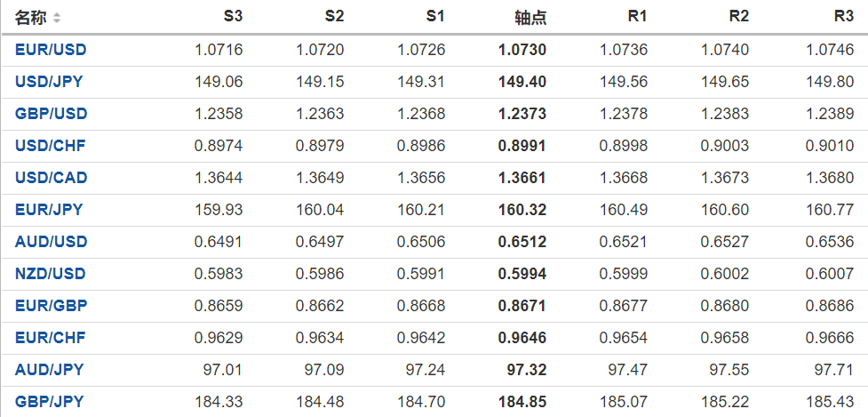Click the 名称 column header
Image resolution: width=868 pixels, height=417 pixels.
(32, 18)
